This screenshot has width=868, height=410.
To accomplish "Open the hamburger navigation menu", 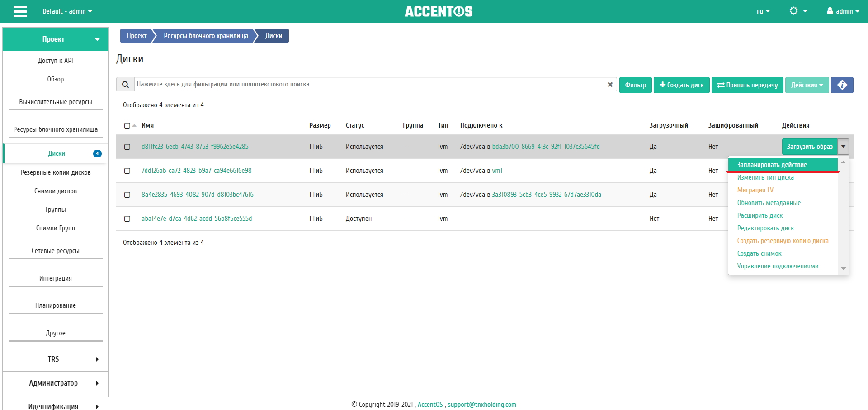I will pos(20,11).
